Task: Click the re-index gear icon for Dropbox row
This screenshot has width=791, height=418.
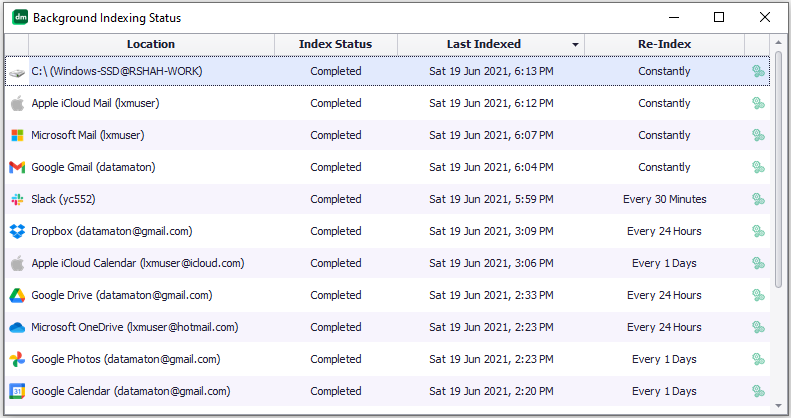Action: tap(758, 231)
